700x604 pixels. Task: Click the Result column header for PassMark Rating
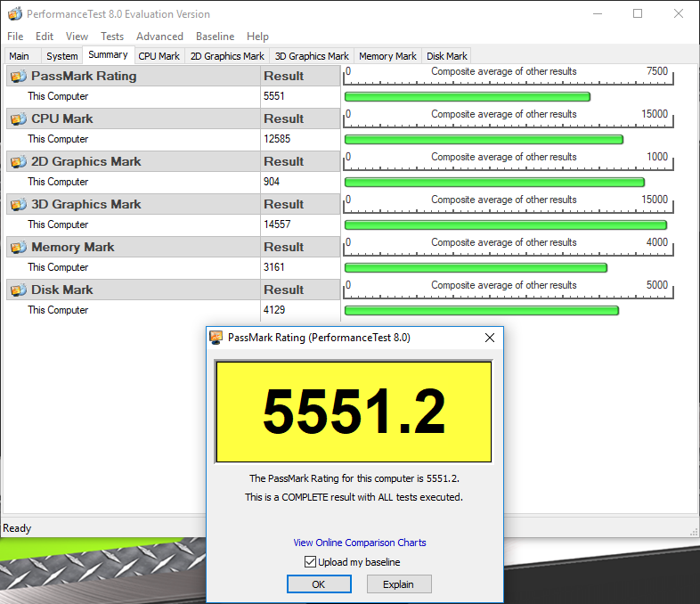point(300,77)
